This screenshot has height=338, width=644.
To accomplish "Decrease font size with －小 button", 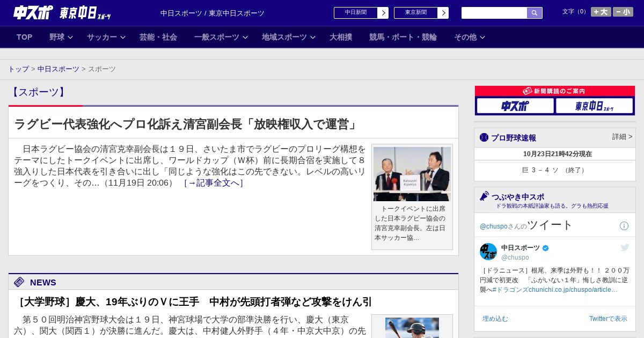I will click(x=623, y=12).
